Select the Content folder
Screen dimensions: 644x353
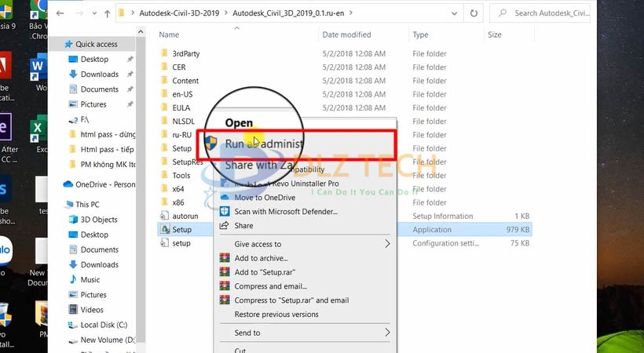tap(185, 81)
